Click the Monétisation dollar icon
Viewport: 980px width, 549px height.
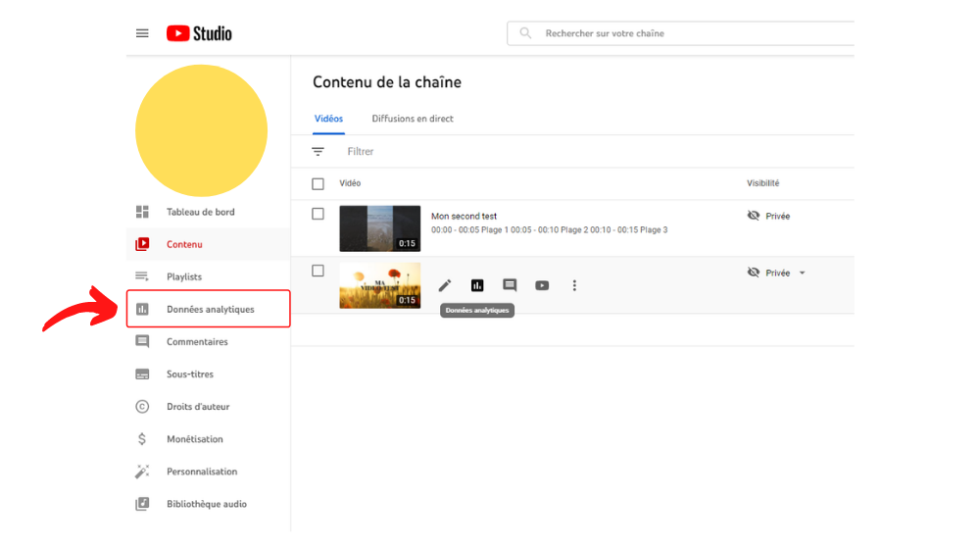142,439
